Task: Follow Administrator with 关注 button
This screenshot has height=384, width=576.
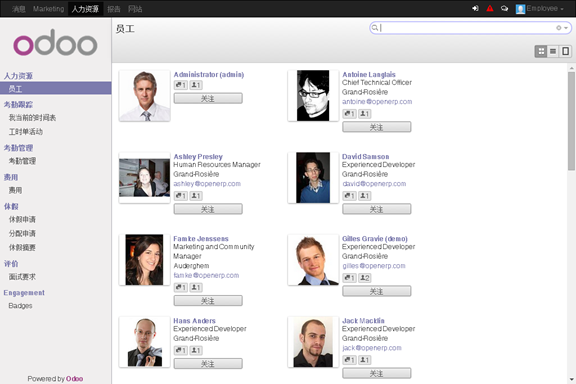Action: click(208, 98)
